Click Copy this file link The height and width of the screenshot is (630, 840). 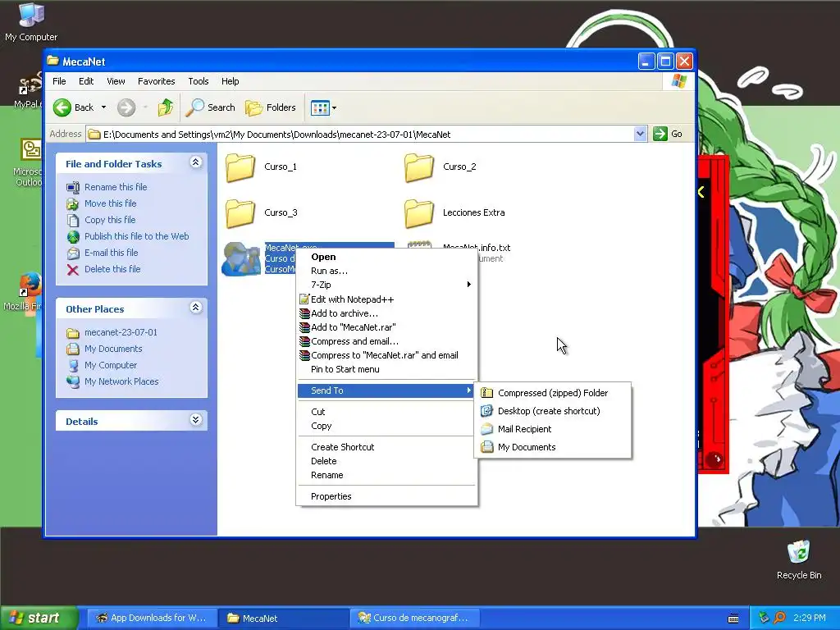110,220
